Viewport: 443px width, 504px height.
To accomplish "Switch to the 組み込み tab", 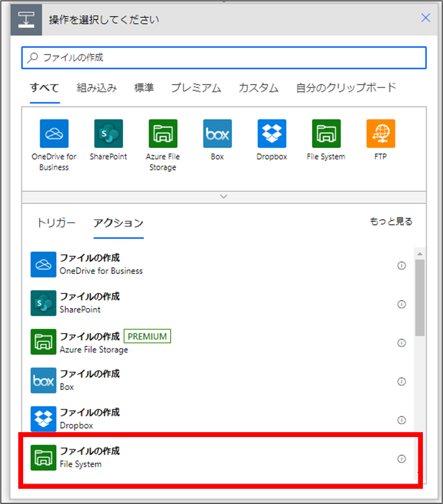I will click(96, 88).
